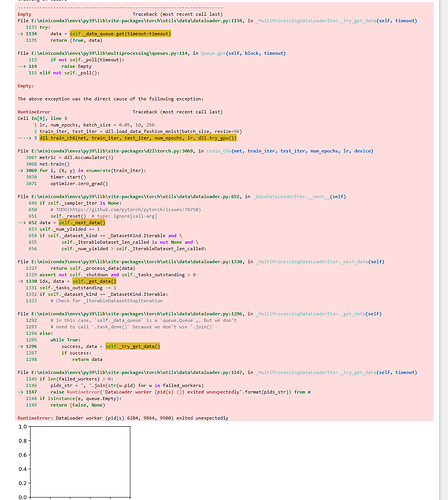The width and height of the screenshot is (448, 500).
Task: Click the empty matplotlib plot area
Action: (80, 462)
